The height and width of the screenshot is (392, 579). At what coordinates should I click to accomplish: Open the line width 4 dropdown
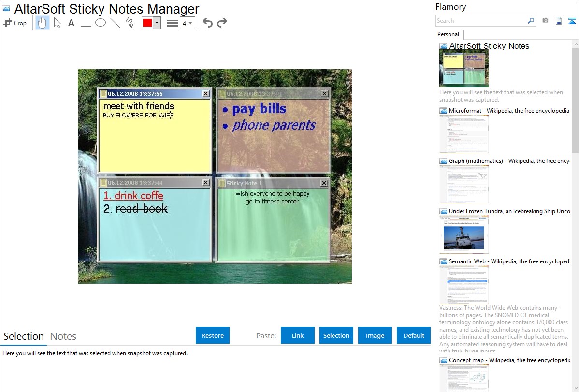coord(188,23)
